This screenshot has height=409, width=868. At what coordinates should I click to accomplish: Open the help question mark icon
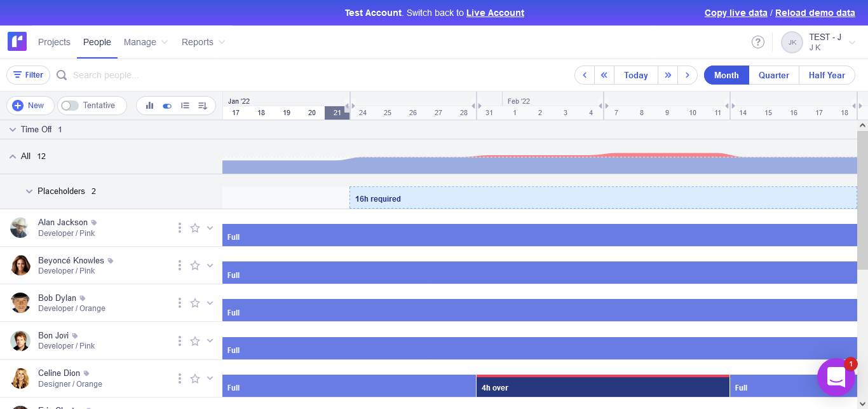pyautogui.click(x=758, y=42)
